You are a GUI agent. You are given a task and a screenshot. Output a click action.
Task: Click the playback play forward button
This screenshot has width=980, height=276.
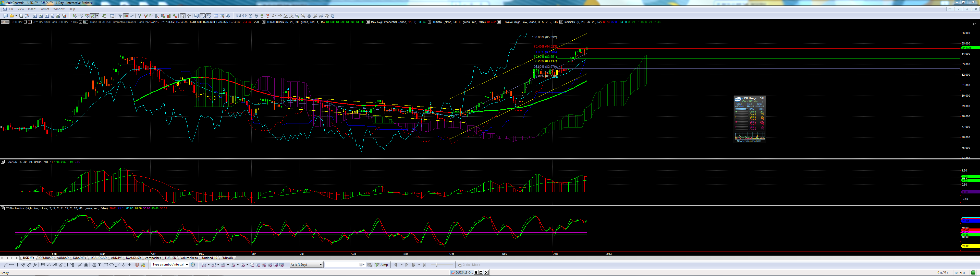pos(407,264)
